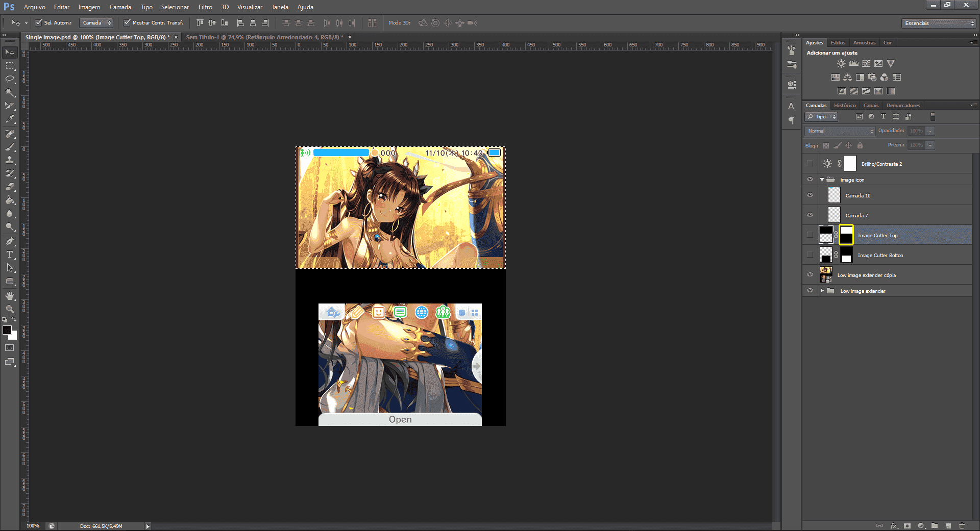Image resolution: width=980 pixels, height=531 pixels.
Task: Select the Clone Stamp tool
Action: pos(10,160)
